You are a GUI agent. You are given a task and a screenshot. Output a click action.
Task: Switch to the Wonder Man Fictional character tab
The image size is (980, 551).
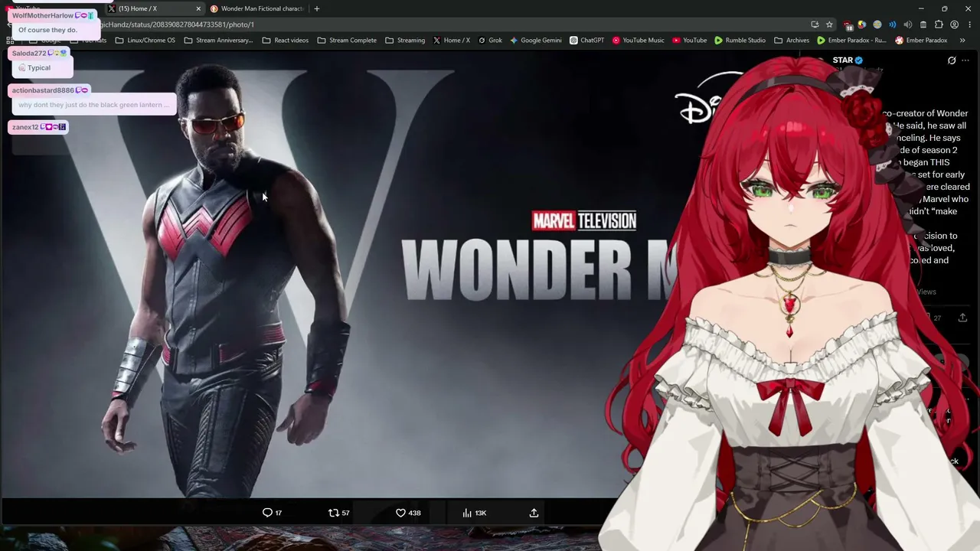pos(256,8)
